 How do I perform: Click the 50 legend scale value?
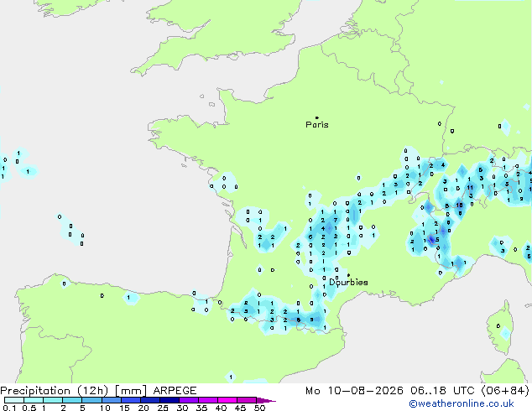tap(259, 408)
